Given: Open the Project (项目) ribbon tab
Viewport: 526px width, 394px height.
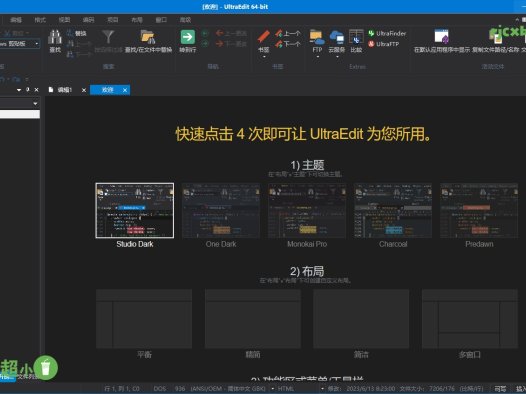Looking at the screenshot, I should pos(113,20).
